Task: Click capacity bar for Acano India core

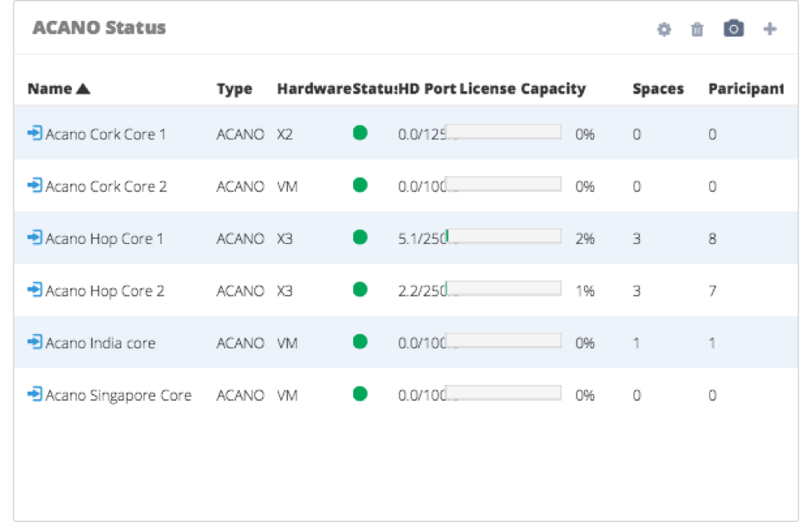Action: click(x=503, y=341)
